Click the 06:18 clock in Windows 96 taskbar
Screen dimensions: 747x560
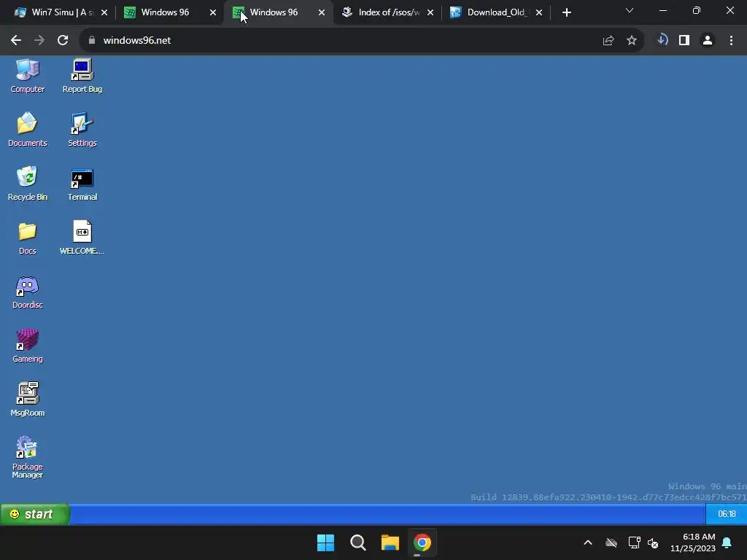pyautogui.click(x=727, y=514)
